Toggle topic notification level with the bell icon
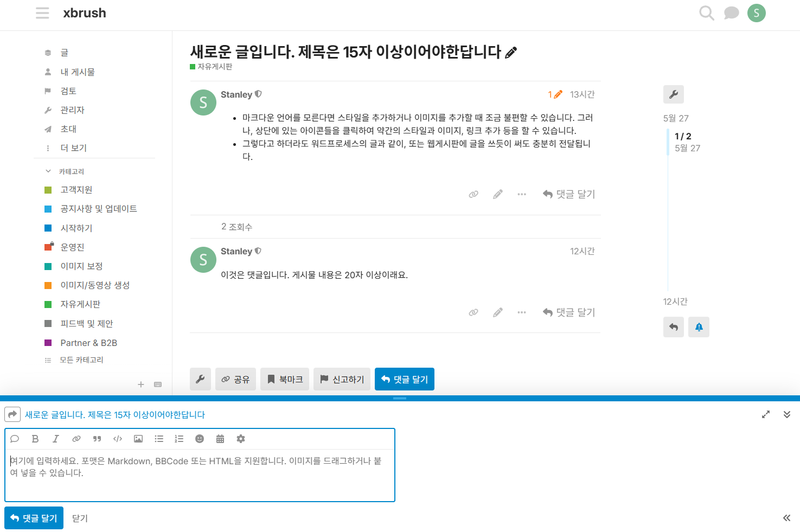 pos(699,326)
